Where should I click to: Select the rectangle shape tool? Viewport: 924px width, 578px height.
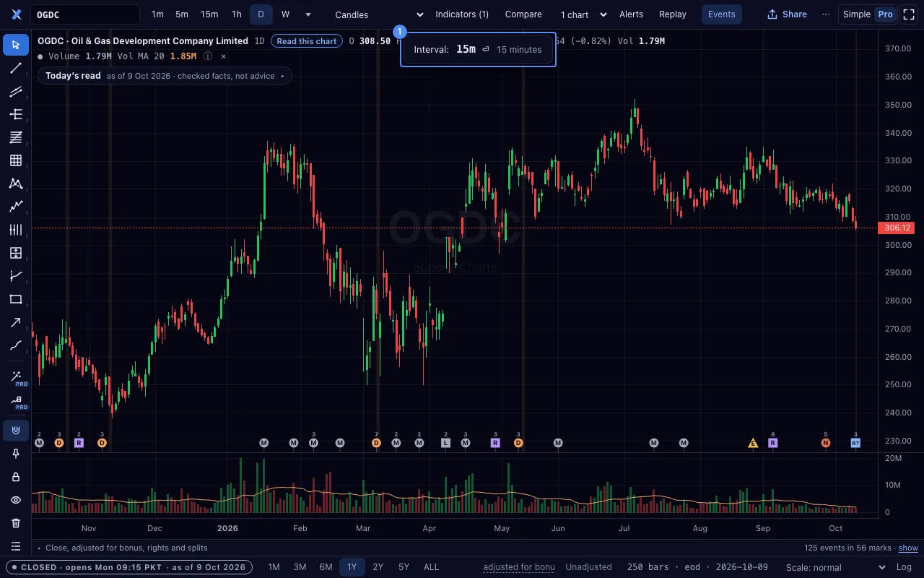(16, 299)
